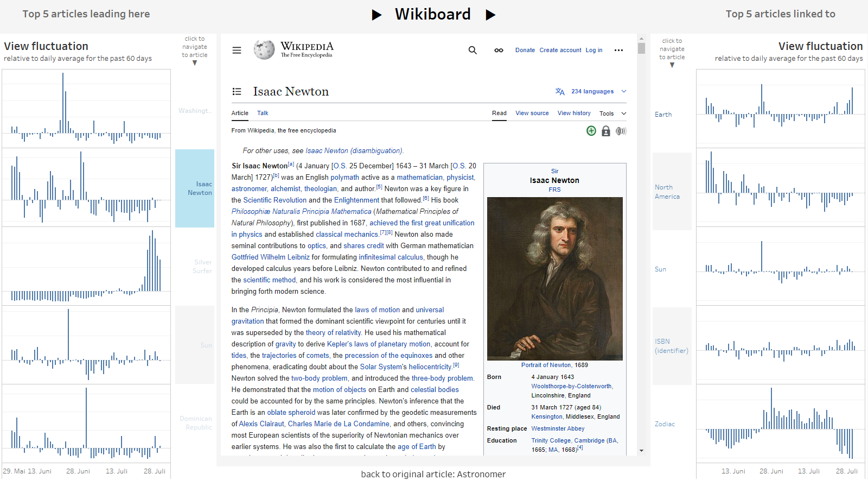The image size is (868, 480).
Task: Click the Wikipedia frame scrollbar thumb
Action: click(x=641, y=48)
